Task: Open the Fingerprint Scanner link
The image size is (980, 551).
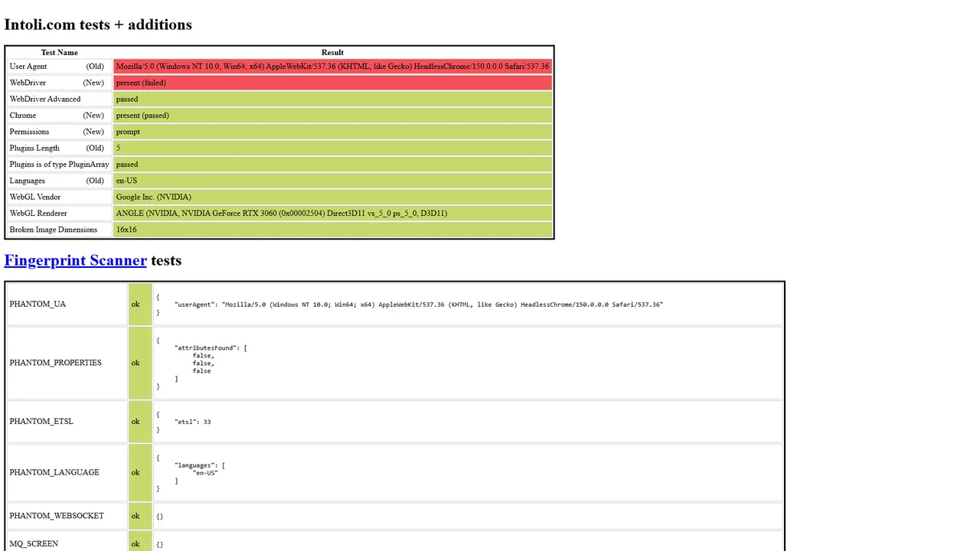Action: coord(75,260)
